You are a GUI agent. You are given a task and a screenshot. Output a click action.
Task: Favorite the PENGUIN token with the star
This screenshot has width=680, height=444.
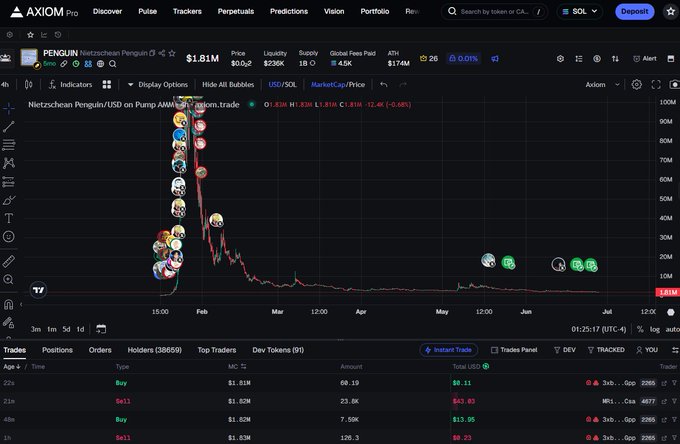coord(172,53)
